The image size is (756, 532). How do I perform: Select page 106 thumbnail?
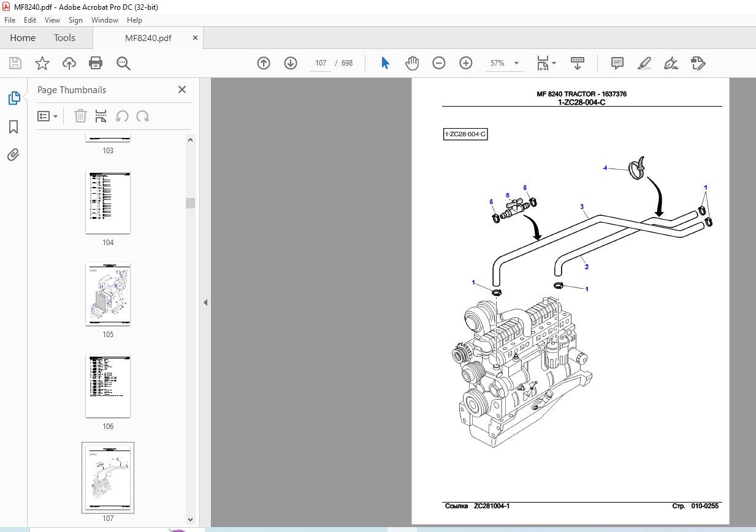point(108,386)
